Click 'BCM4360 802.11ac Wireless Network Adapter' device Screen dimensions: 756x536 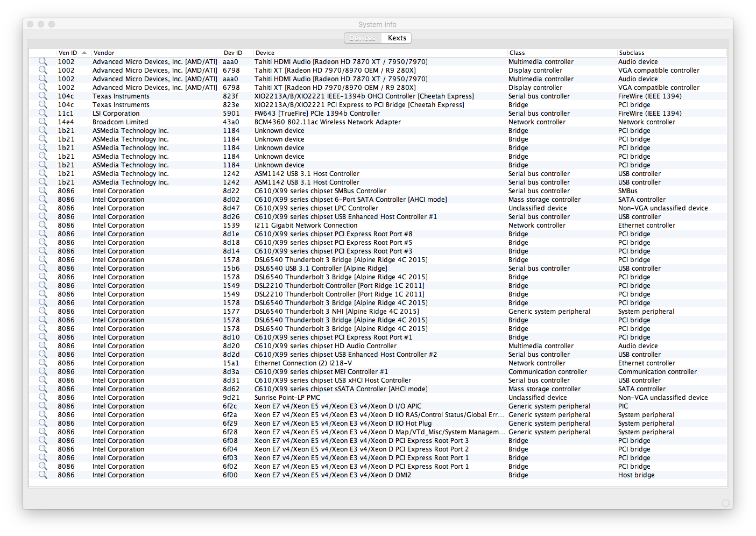click(328, 122)
